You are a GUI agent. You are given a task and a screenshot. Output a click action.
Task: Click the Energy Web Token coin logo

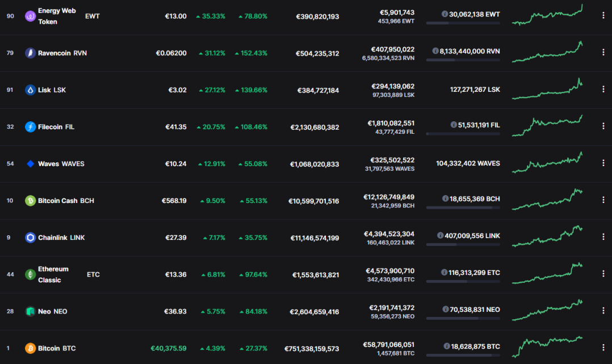pos(31,16)
